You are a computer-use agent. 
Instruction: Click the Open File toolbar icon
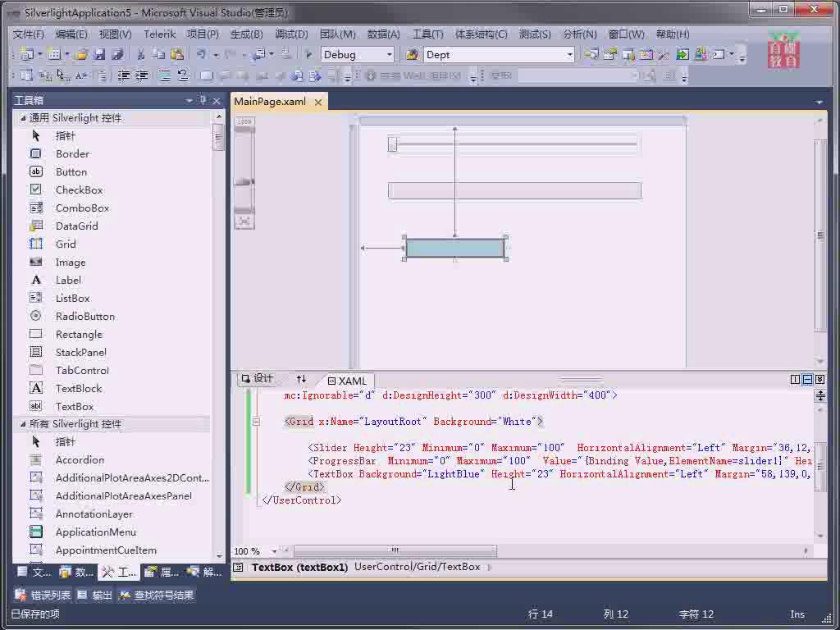[x=81, y=54]
